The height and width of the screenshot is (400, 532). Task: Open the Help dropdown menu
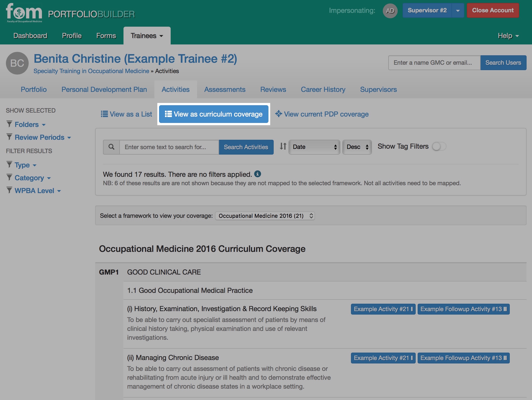pos(508,36)
